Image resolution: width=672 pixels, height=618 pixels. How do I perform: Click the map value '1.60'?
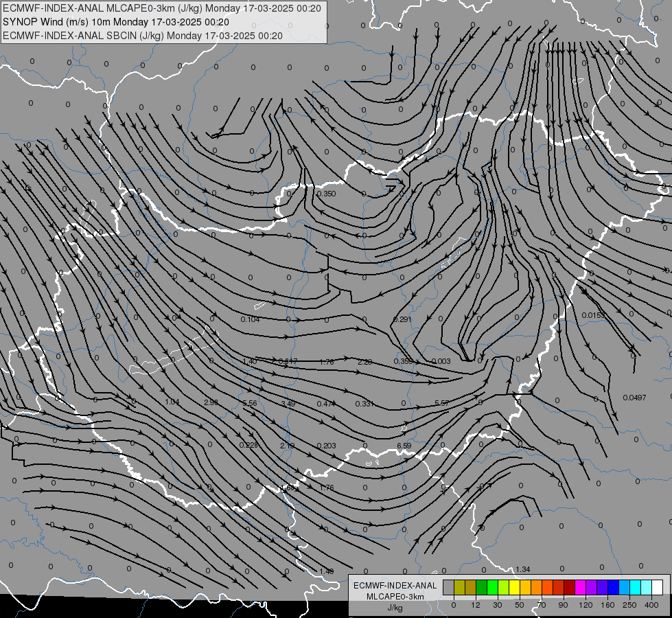click(x=287, y=488)
